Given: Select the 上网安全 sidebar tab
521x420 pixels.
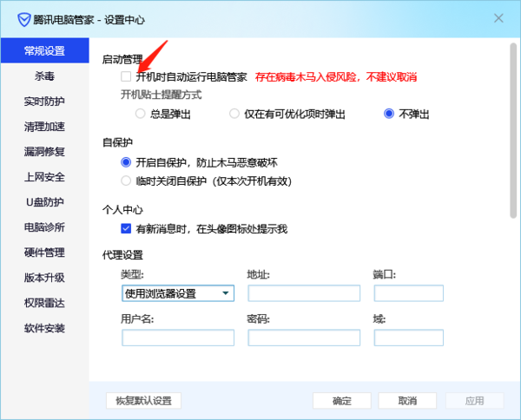Looking at the screenshot, I should 45,177.
